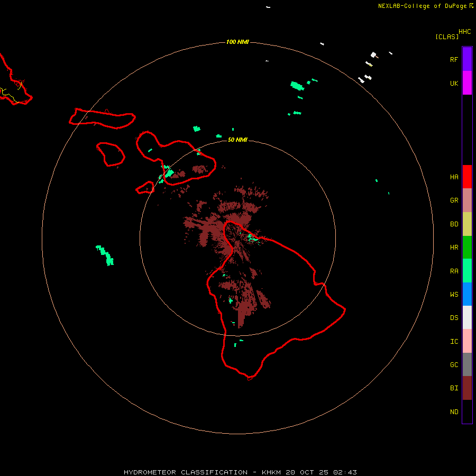Click the DS white legend swatch
Image resolution: width=476 pixels, height=476 pixels.
pos(467,317)
